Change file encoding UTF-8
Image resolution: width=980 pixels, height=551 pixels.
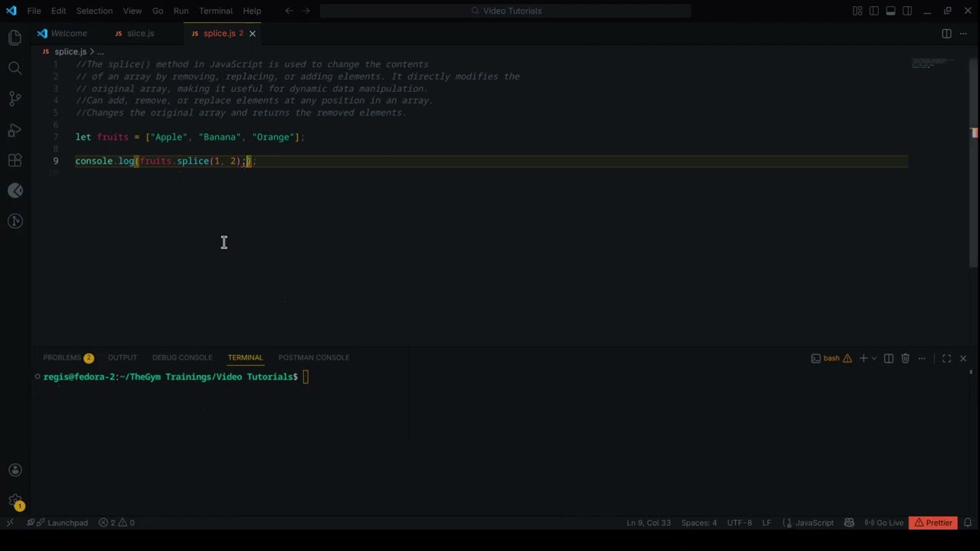coord(740,523)
